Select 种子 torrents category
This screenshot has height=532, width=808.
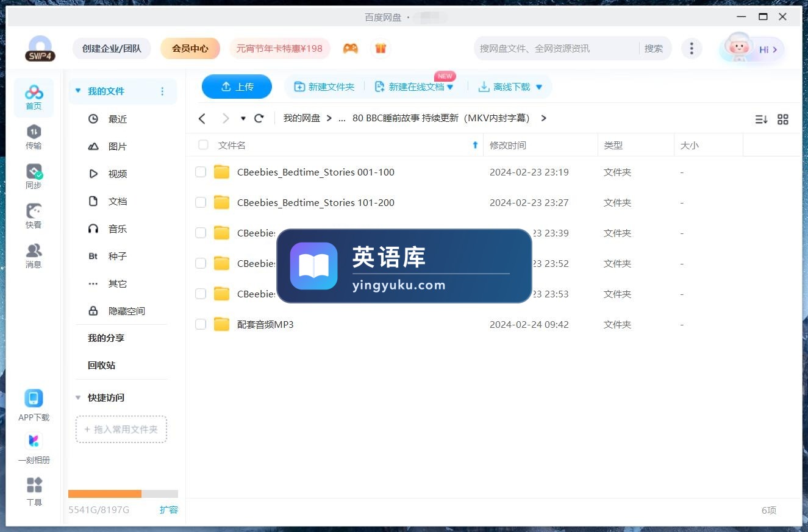pos(118,256)
